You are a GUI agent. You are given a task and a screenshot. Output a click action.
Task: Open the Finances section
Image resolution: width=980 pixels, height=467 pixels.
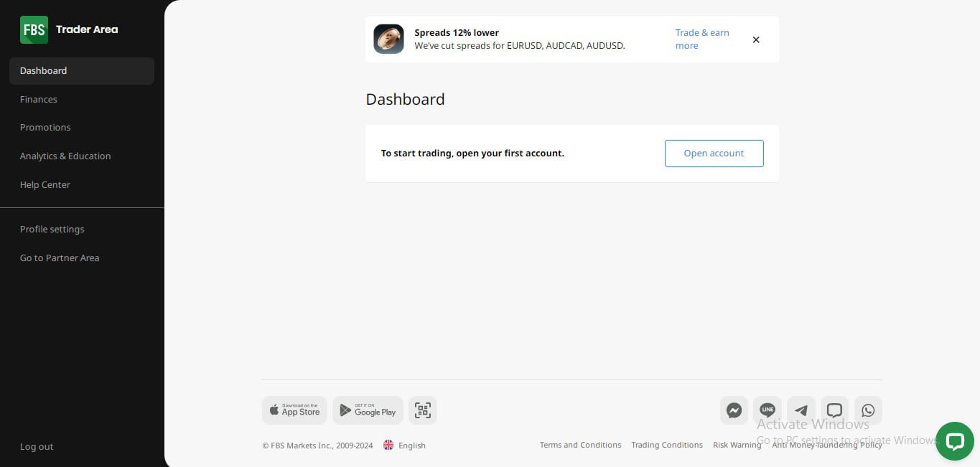(x=39, y=99)
